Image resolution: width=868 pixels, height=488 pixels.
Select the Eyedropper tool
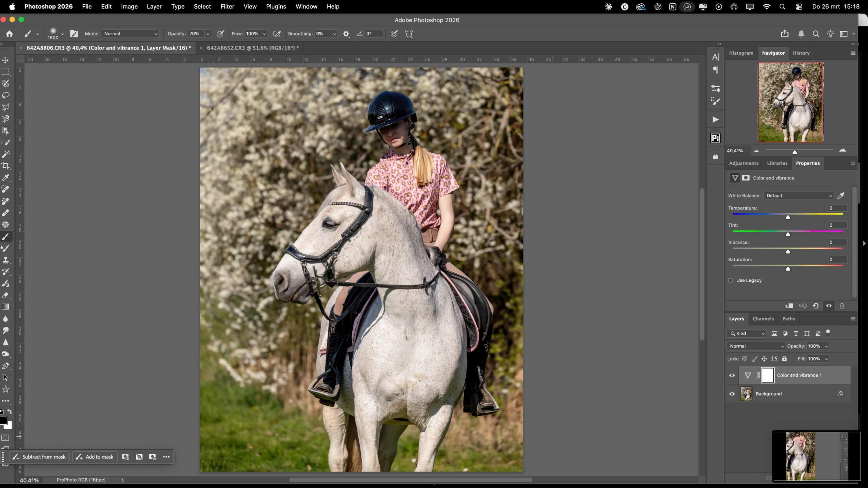[6, 178]
